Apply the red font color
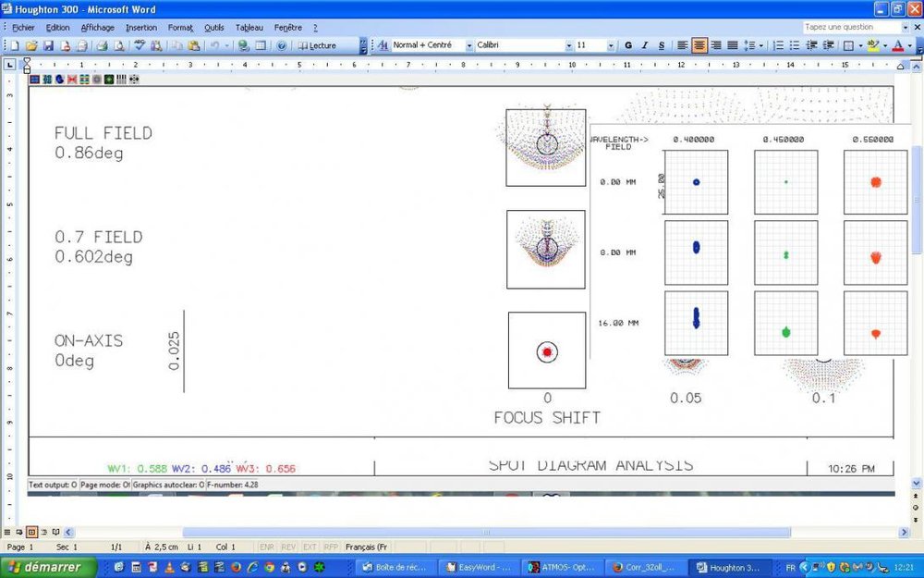 click(898, 45)
